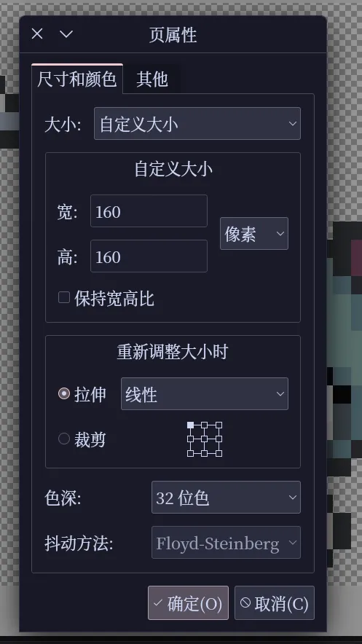Select the bottom-left crop anchor square
Viewport: 362px width, 644px height.
pyautogui.click(x=190, y=453)
